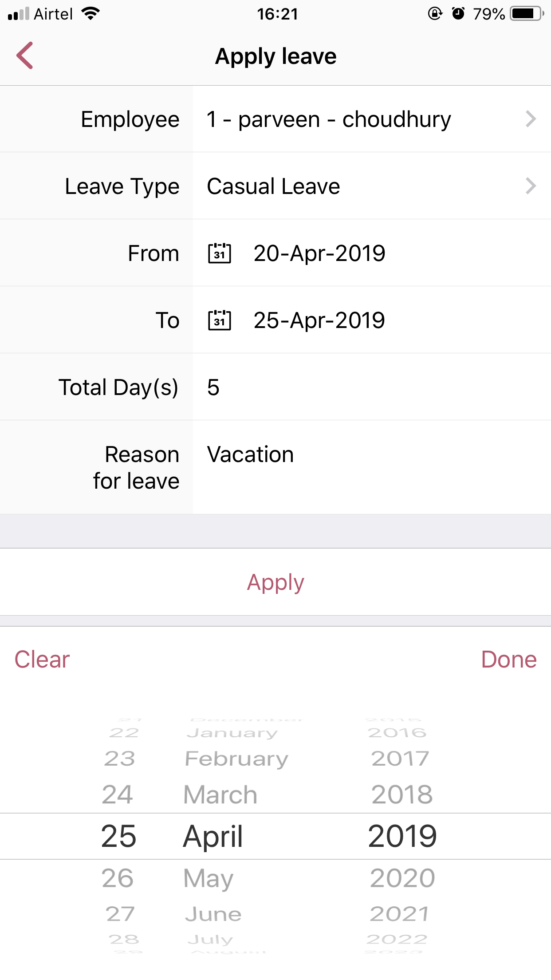
Task: Pick May in the month wheel
Action: point(209,878)
